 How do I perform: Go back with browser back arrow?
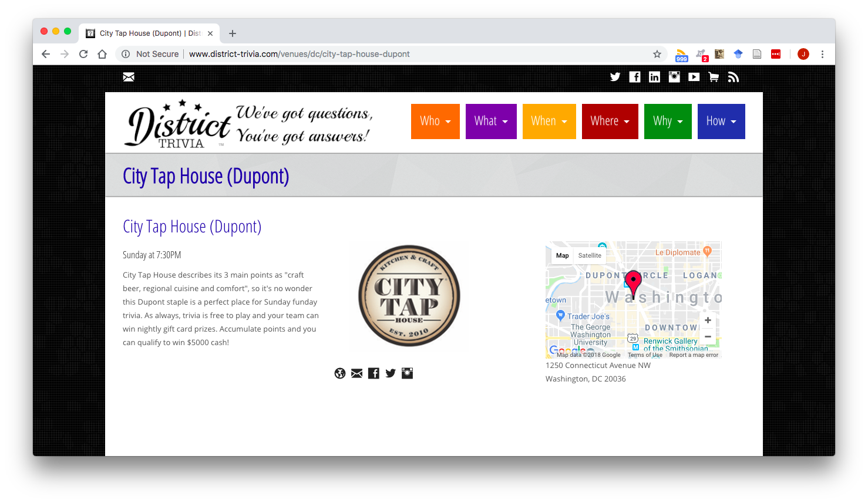tap(46, 54)
